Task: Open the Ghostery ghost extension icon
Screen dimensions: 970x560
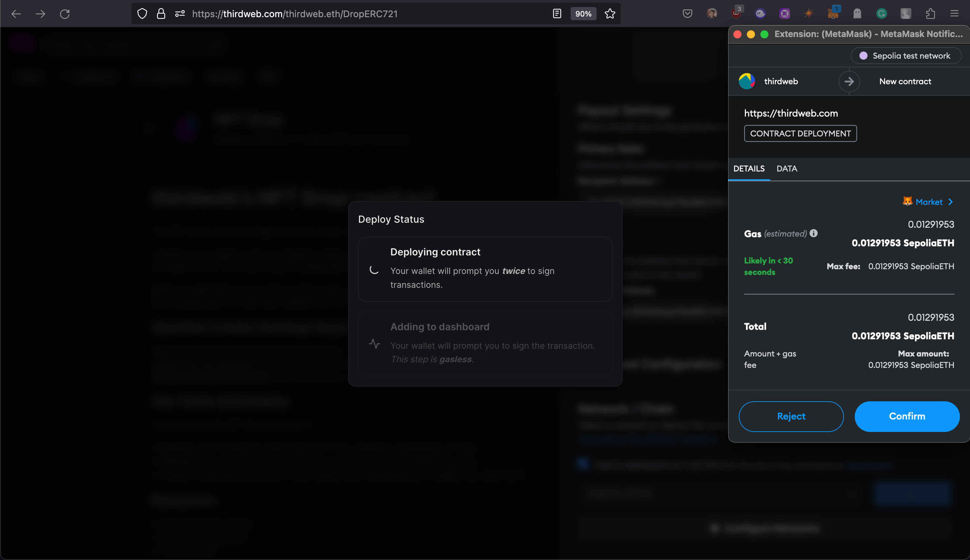Action: click(857, 13)
